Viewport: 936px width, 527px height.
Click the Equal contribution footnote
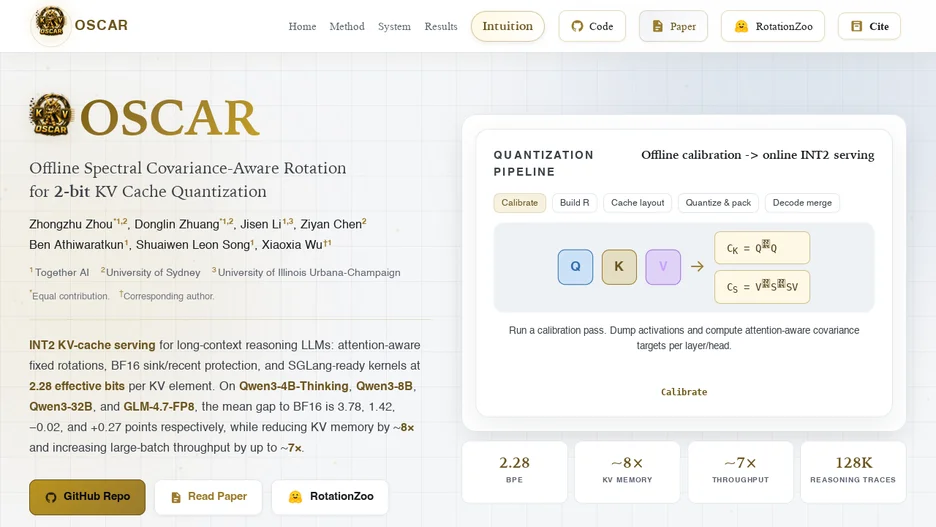70,296
